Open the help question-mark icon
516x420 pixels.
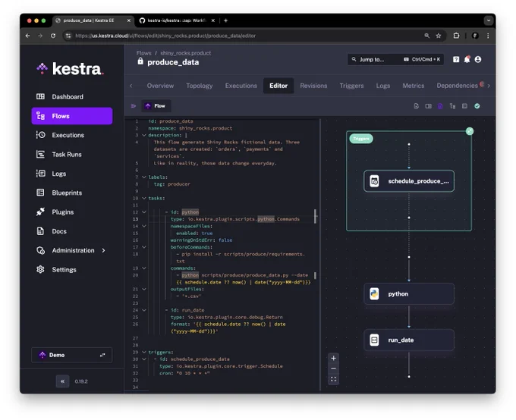[456, 59]
